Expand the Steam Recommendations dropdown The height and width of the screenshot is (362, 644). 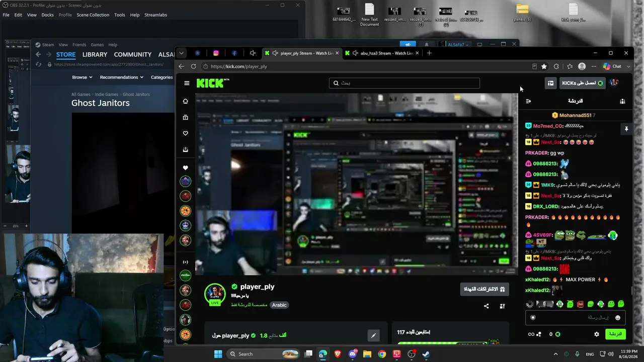[121, 77]
